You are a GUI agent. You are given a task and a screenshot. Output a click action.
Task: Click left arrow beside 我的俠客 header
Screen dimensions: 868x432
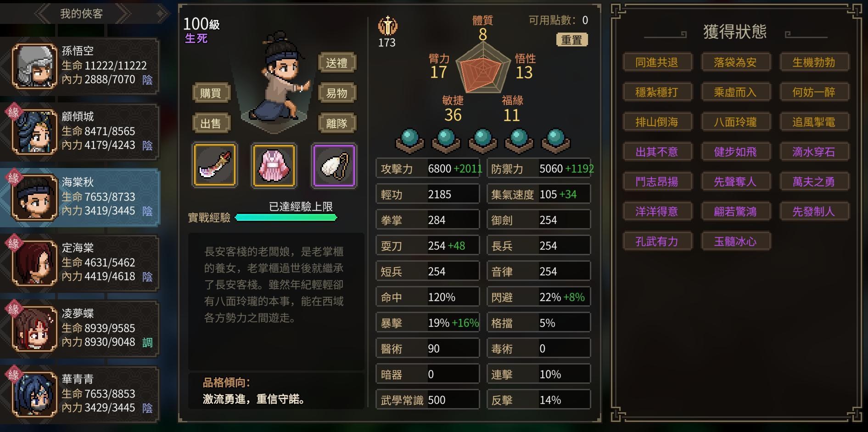coord(44,13)
